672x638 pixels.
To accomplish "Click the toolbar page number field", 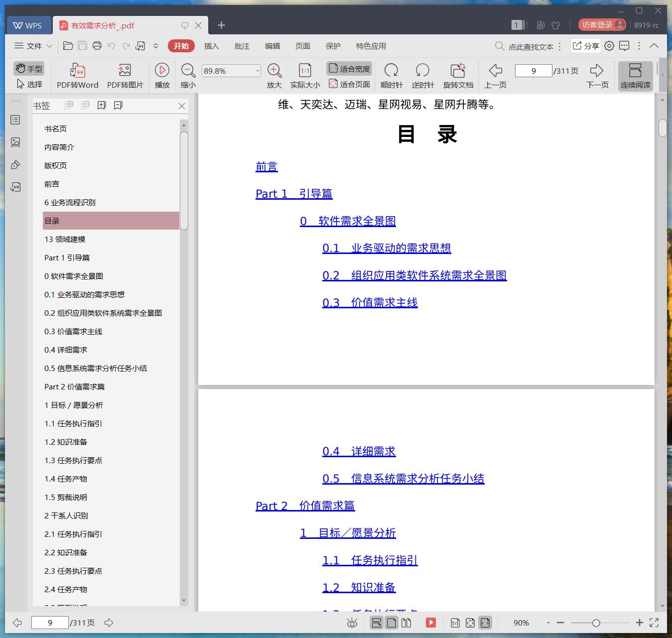I will (x=534, y=71).
